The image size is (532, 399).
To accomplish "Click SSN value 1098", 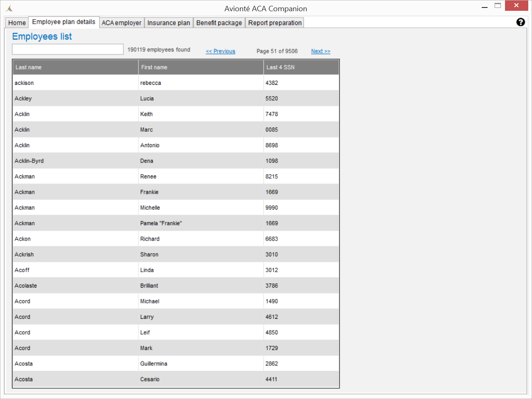I will pos(272,161).
